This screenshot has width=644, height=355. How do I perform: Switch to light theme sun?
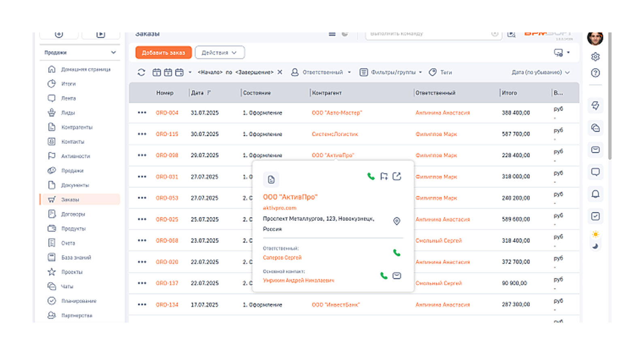[x=595, y=235]
